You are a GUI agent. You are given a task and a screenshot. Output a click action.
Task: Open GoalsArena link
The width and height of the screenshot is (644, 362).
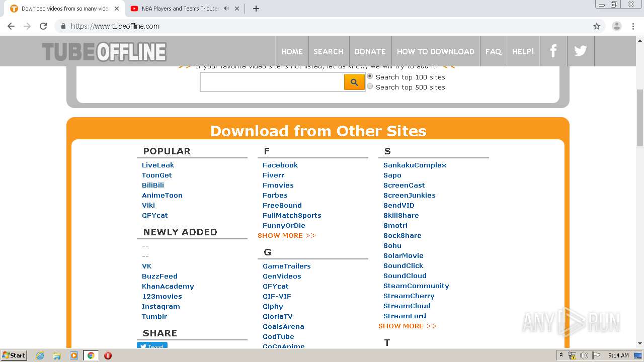click(283, 326)
